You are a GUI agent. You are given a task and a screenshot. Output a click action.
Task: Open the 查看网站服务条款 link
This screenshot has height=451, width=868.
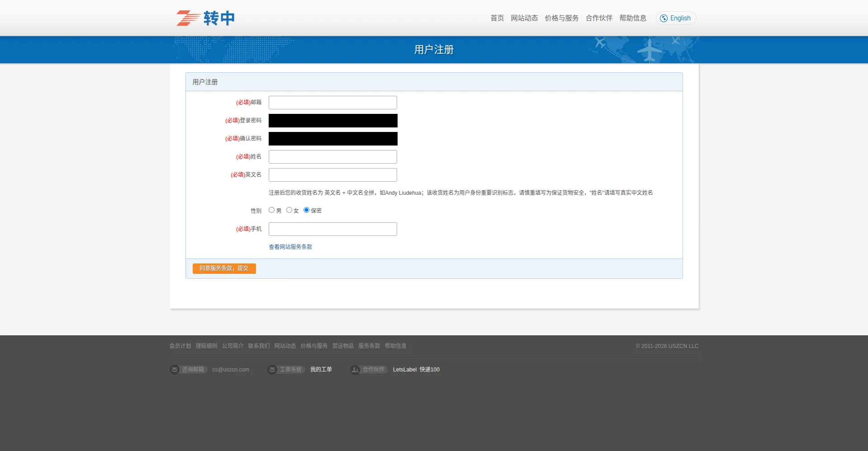290,247
